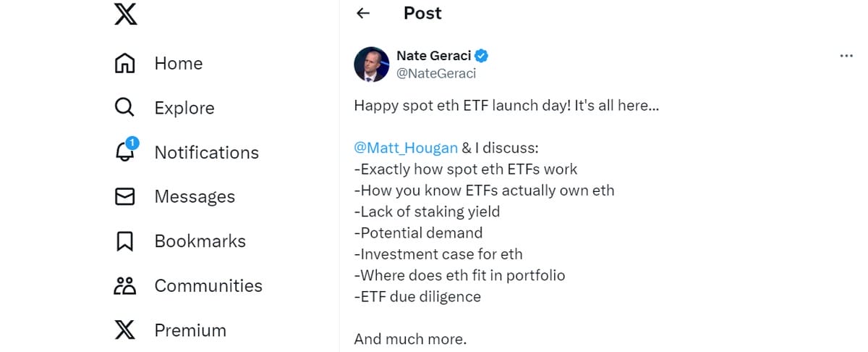
Task: Click the Home house icon
Action: (x=125, y=64)
